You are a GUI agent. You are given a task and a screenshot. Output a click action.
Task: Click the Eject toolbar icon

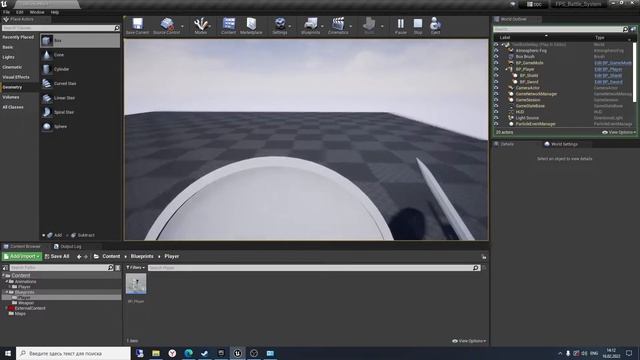pos(435,26)
